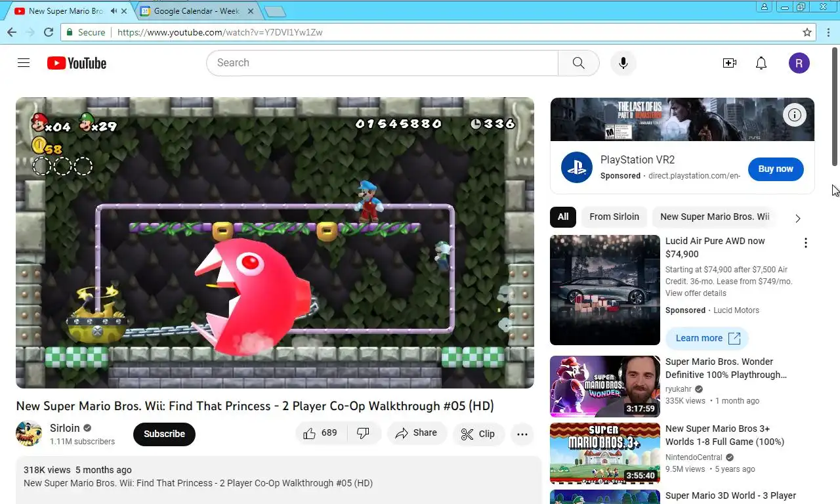The width and height of the screenshot is (840, 504).
Task: Share the video
Action: (417, 433)
